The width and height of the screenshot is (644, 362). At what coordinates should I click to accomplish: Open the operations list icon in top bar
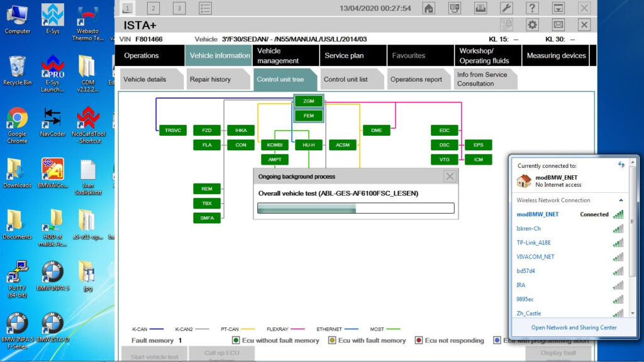click(205, 8)
